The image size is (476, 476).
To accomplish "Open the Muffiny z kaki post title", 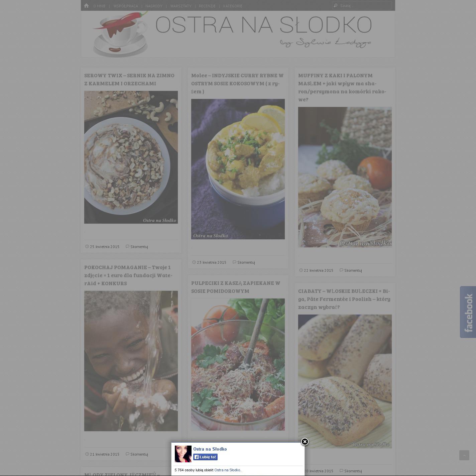I will tap(342, 87).
